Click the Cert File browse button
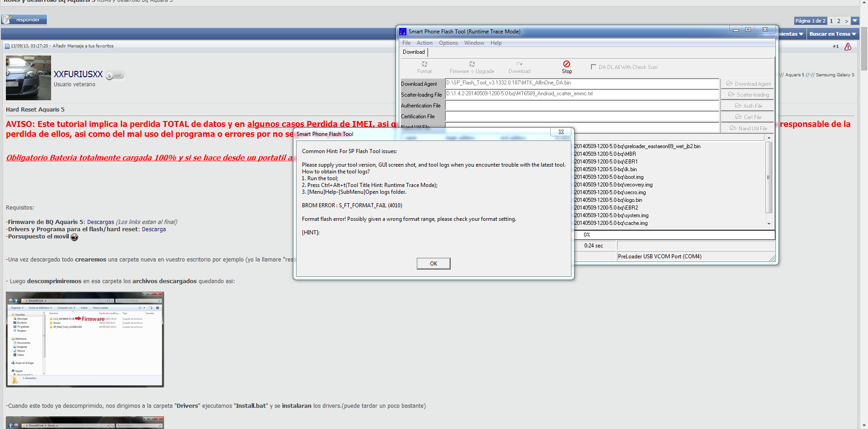 [x=748, y=117]
